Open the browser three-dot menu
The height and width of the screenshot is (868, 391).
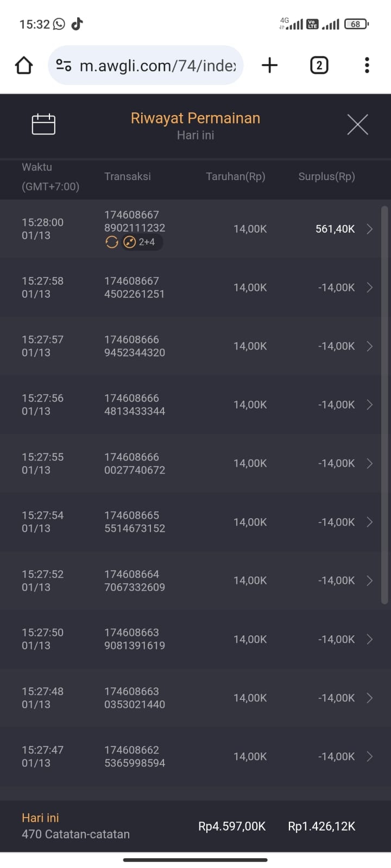coord(367,66)
